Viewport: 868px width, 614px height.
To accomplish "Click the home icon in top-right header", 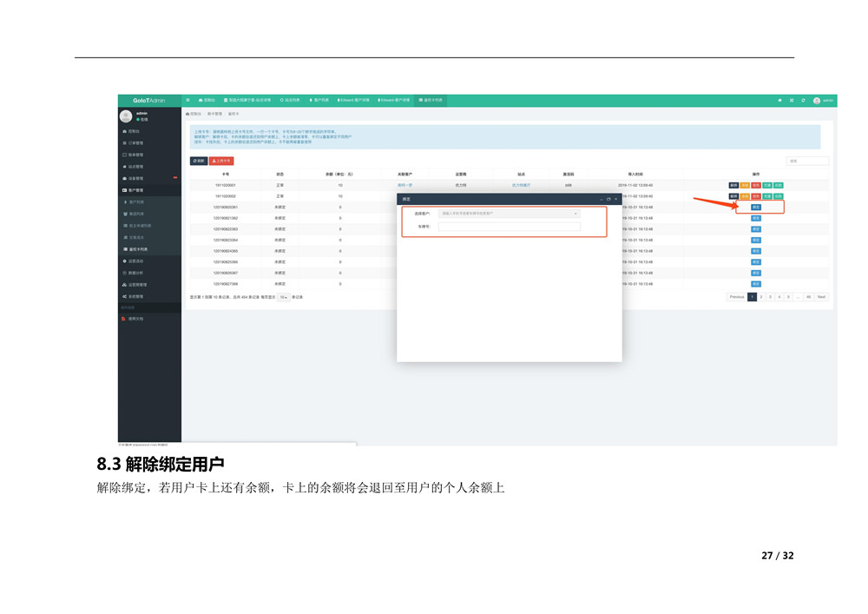I will click(x=779, y=100).
